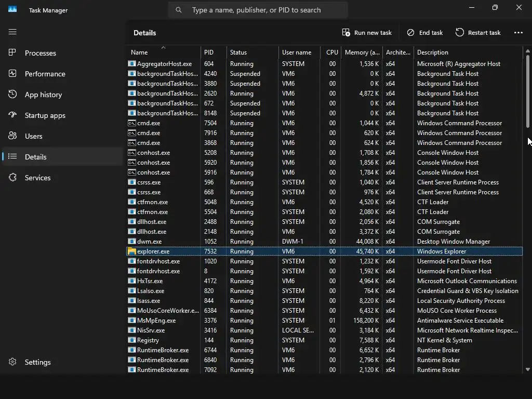Click the 158,200 K memory value
Screen dimensions: 532x399
366,320
